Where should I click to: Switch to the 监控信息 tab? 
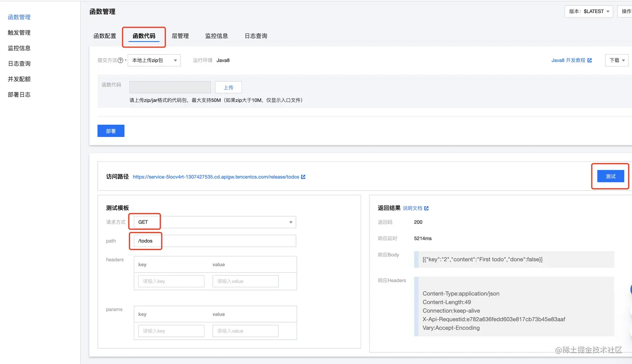(x=217, y=36)
